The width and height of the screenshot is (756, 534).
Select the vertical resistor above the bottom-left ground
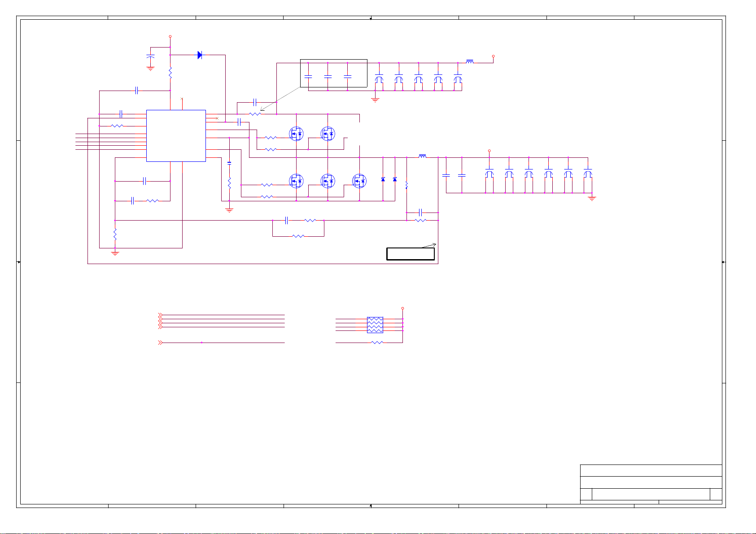(x=115, y=234)
